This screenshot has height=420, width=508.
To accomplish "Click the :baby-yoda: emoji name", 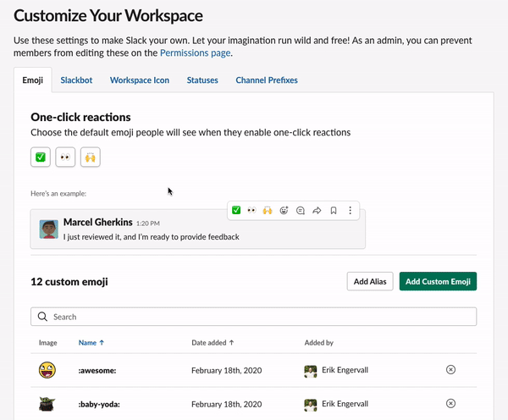I will click(99, 404).
